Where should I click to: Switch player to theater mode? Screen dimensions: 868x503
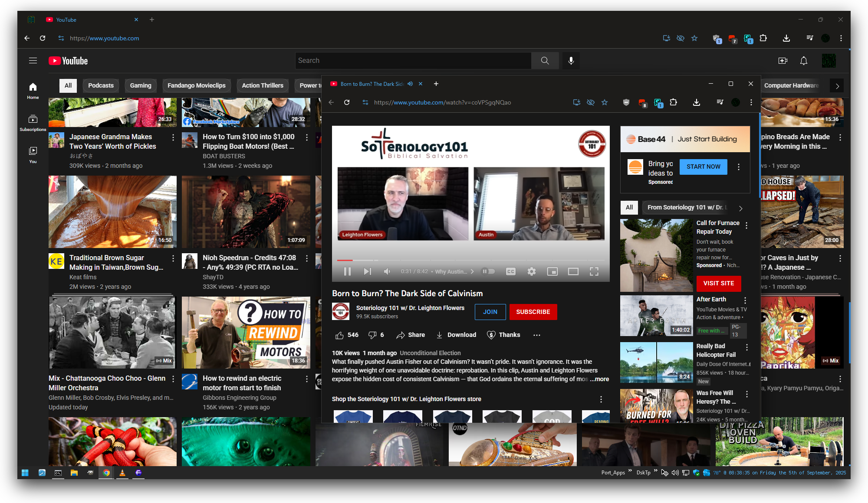pos(573,271)
